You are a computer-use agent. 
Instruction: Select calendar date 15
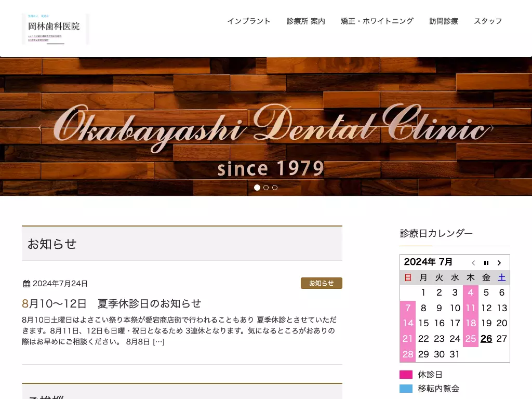point(423,323)
